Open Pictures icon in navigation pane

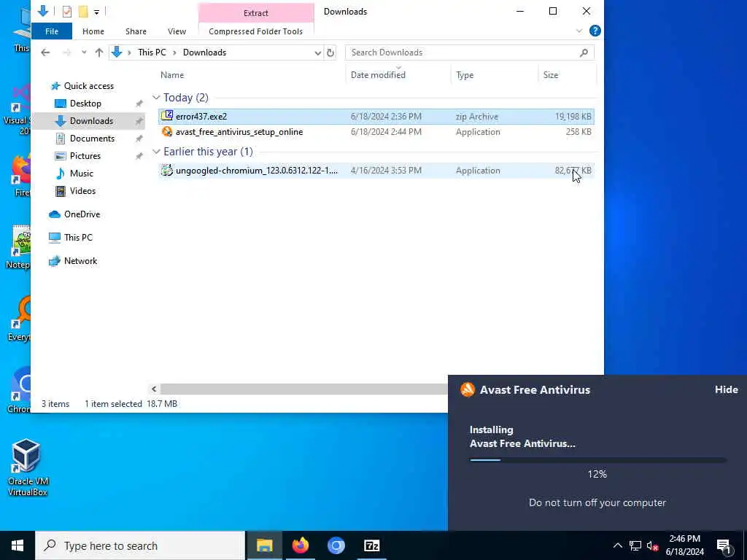click(61, 156)
